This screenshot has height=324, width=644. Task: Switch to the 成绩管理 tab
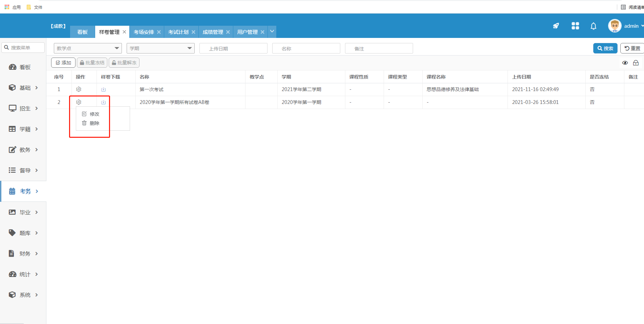click(213, 32)
